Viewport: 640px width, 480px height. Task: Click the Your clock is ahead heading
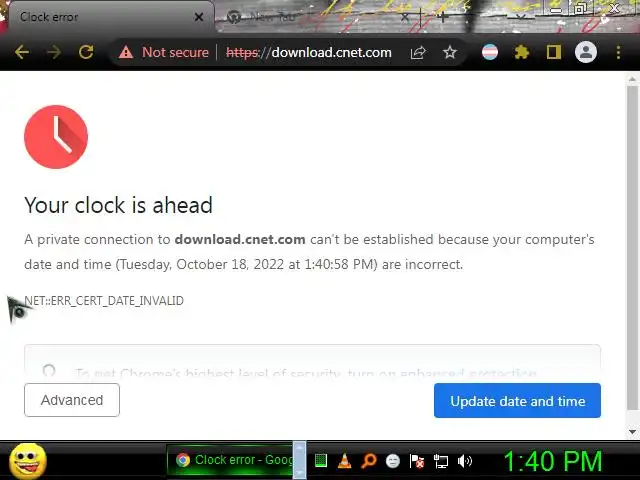pos(118,205)
